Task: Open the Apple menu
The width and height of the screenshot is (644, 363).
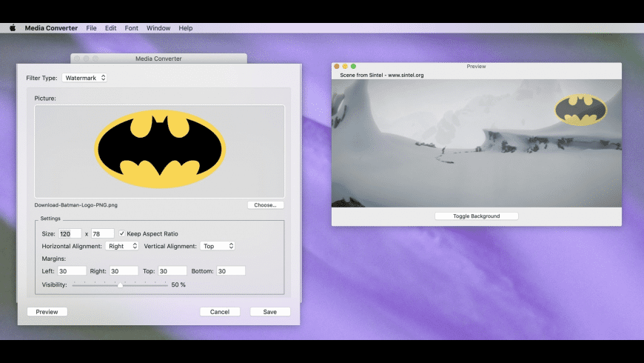Action: (x=13, y=28)
